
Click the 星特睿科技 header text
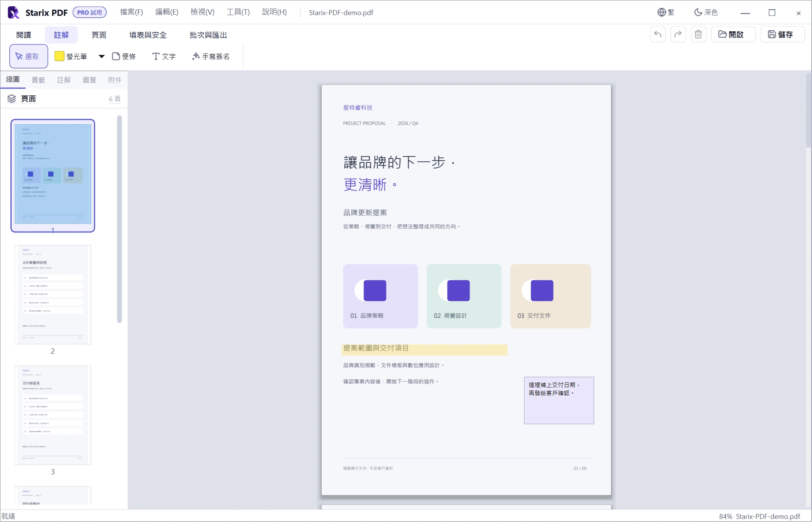358,107
